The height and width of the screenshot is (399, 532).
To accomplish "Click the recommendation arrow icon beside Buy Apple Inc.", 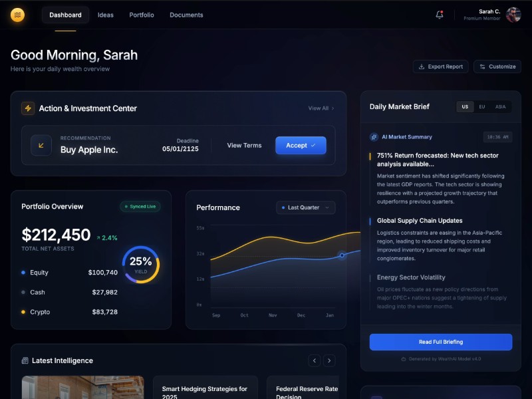I will (x=42, y=144).
